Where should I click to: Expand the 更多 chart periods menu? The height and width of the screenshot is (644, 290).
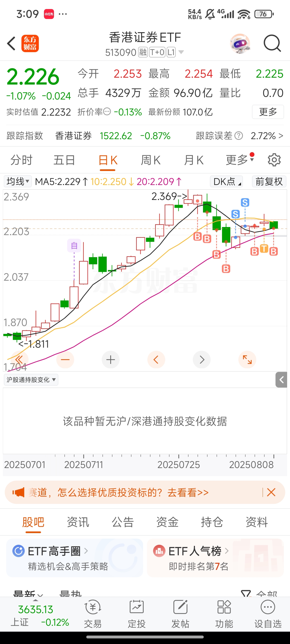240,160
